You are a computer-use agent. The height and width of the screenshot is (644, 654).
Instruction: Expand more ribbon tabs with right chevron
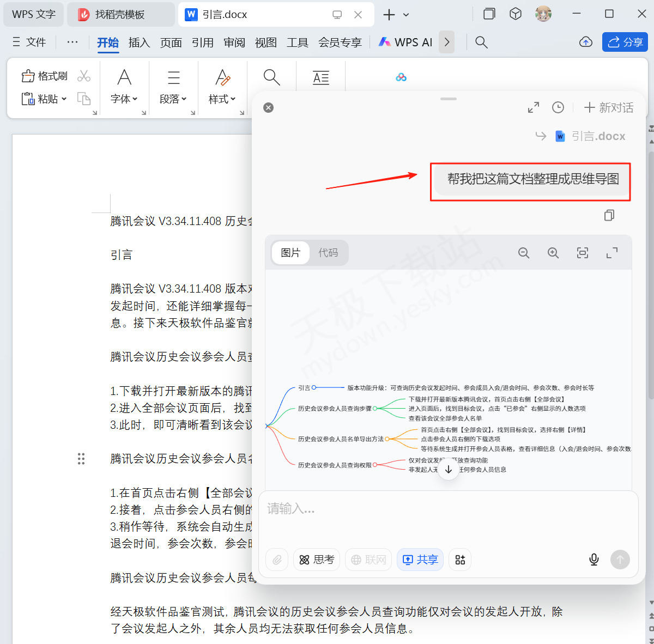click(447, 42)
